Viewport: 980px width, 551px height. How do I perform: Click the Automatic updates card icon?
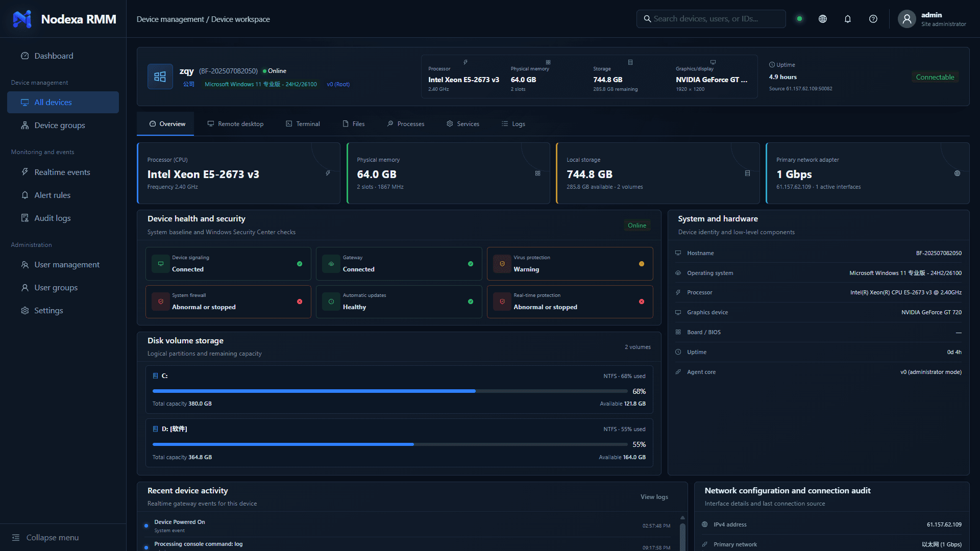click(x=331, y=302)
